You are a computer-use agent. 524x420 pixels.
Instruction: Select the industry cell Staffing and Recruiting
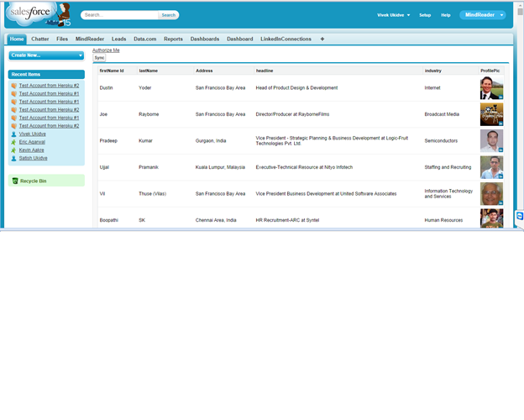pos(448,167)
